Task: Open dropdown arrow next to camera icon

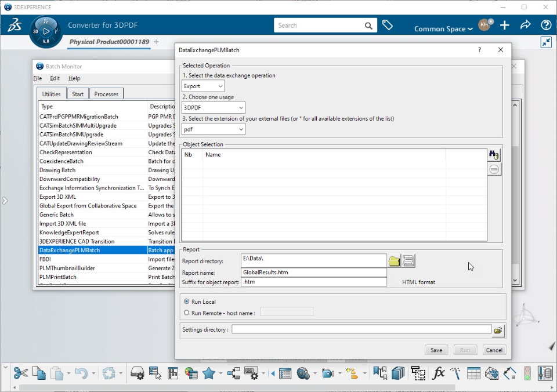Action: [340, 373]
